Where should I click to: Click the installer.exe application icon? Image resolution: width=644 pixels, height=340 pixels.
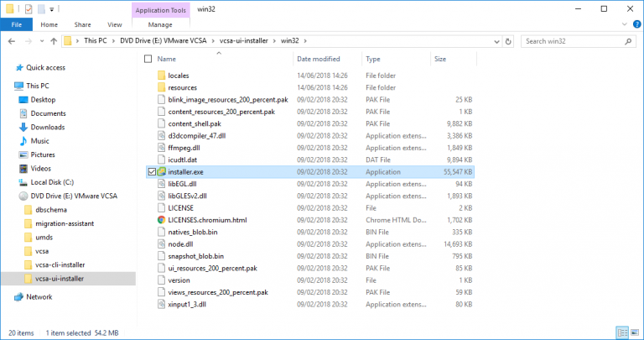[x=161, y=172]
